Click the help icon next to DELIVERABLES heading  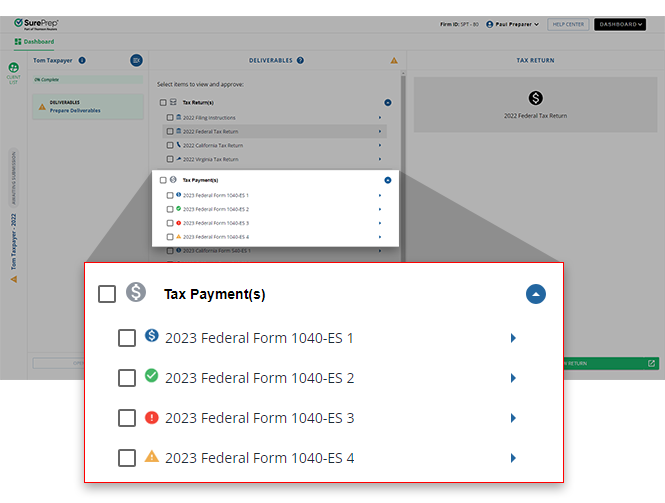pos(300,60)
